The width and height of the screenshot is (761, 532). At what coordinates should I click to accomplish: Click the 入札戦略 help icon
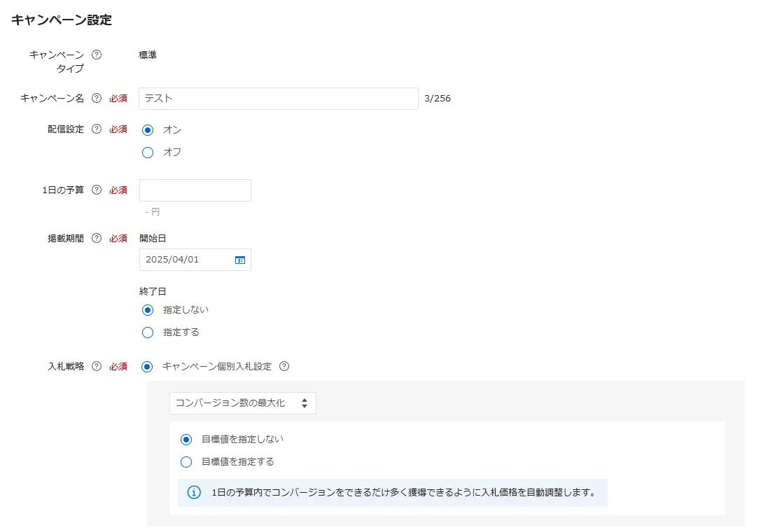coord(97,366)
